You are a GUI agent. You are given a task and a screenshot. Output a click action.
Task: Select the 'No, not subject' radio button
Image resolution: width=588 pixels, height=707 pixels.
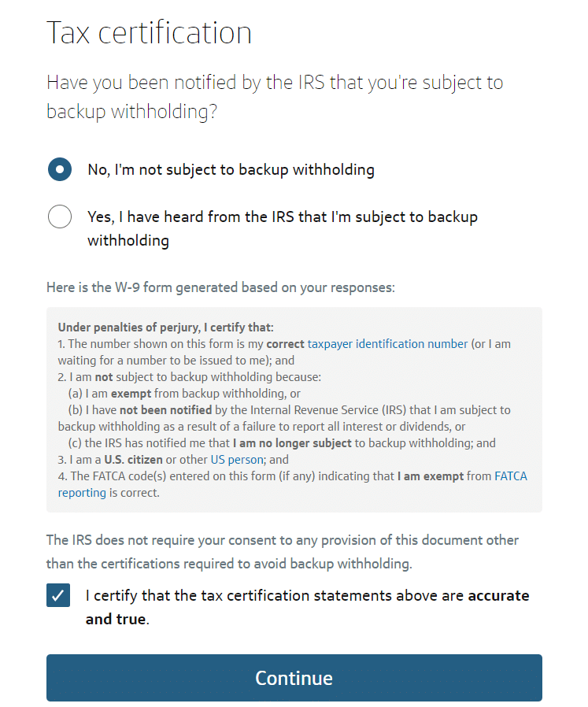pos(60,169)
